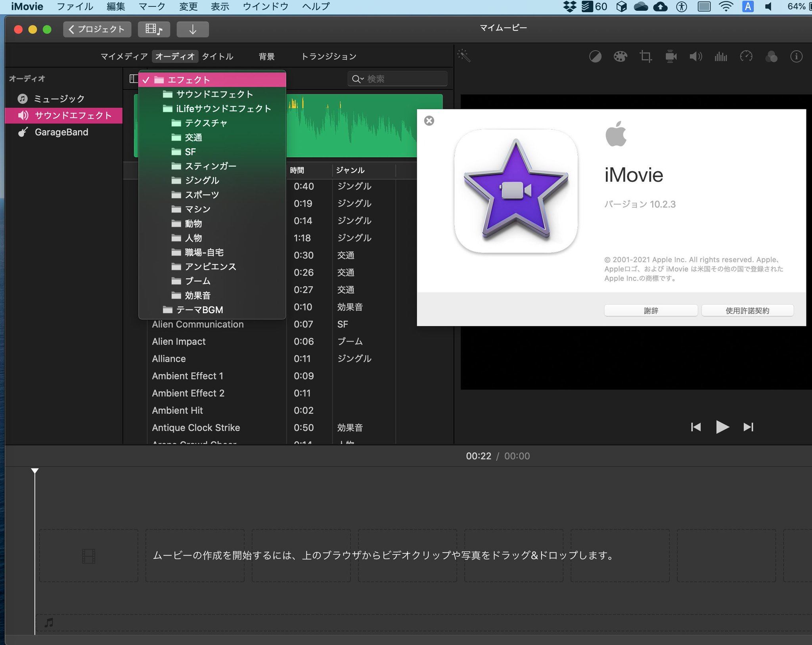This screenshot has height=645, width=812.
Task: Click the iMovie star app icon
Action: click(x=516, y=191)
